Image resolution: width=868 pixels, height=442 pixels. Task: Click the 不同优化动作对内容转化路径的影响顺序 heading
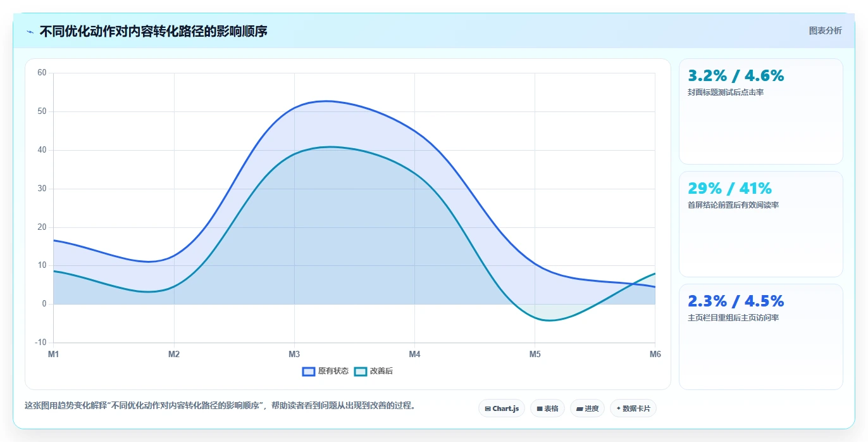click(153, 31)
